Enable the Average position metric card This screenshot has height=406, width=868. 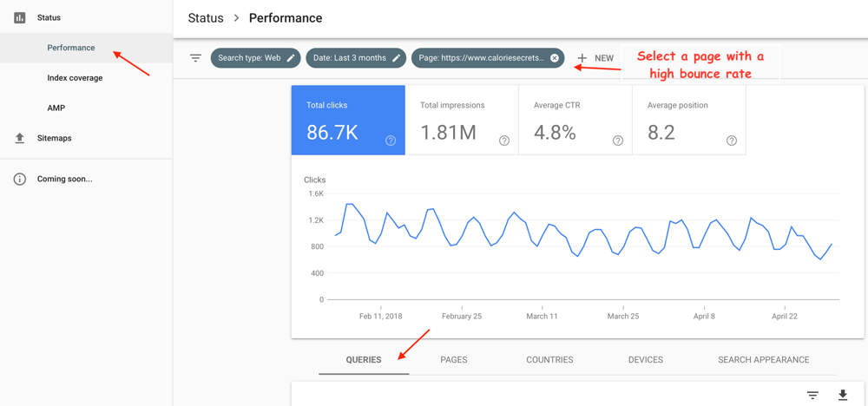688,120
